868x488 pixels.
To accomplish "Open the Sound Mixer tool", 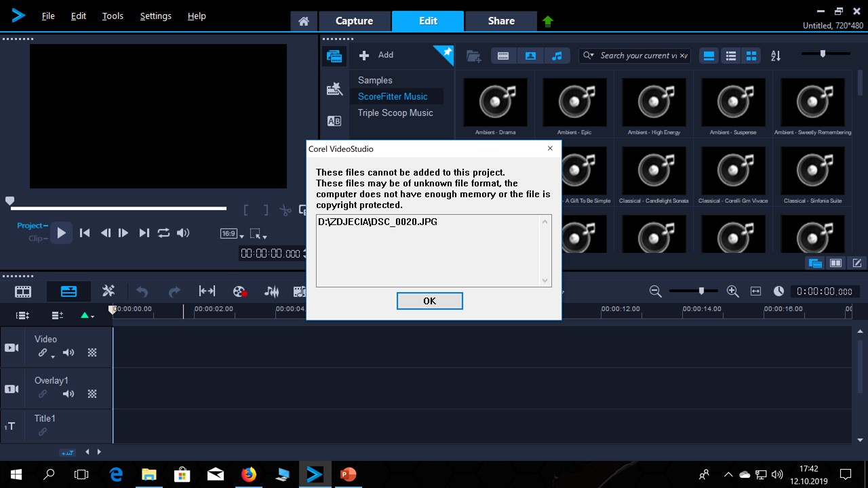I will (271, 291).
